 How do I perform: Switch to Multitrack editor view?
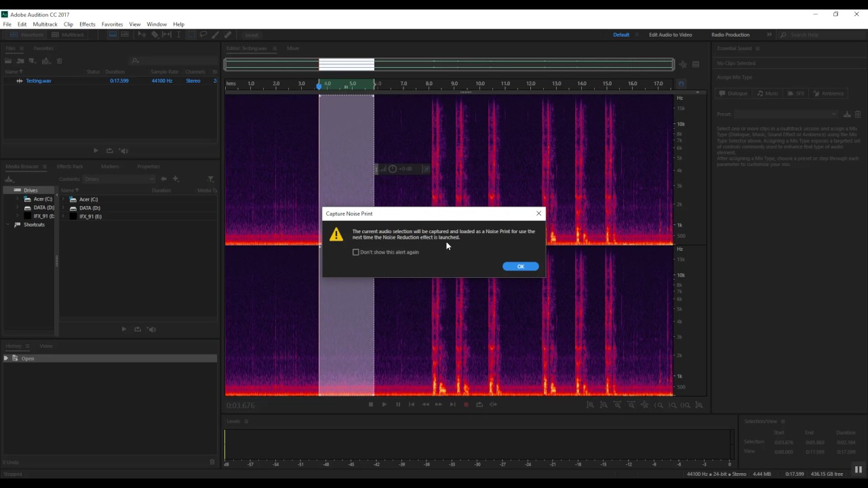point(68,35)
